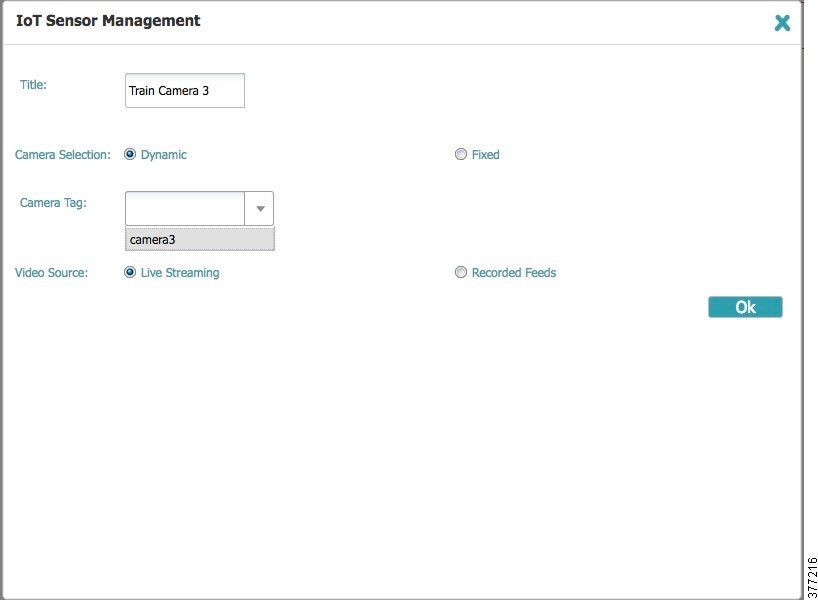Select the Dynamic camera selection option
Image resolution: width=818 pixels, height=600 pixels.
pyautogui.click(x=130, y=154)
